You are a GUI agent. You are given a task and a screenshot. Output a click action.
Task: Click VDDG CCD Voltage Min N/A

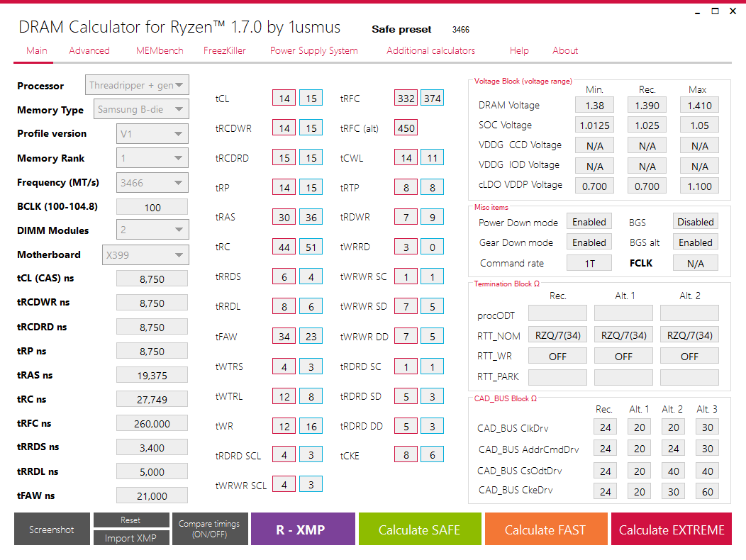(594, 145)
